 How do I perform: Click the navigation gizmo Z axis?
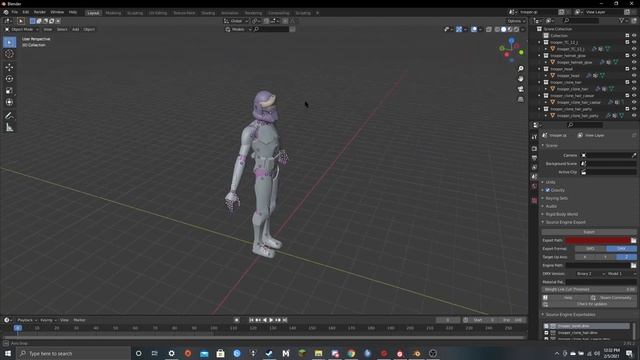(x=511, y=41)
